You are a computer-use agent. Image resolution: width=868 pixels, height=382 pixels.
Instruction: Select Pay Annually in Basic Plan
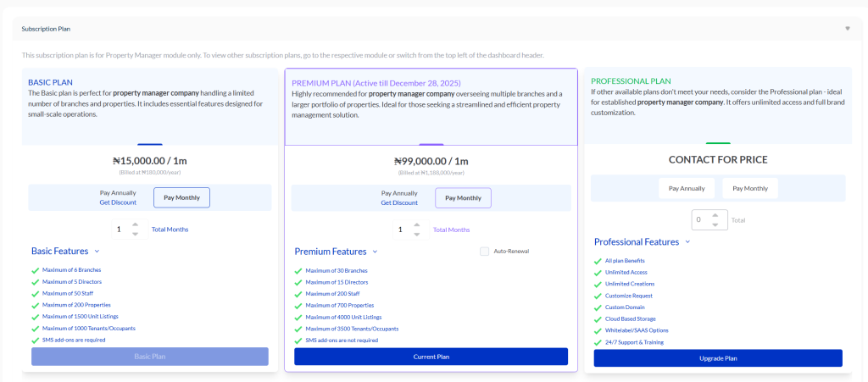[x=117, y=197]
